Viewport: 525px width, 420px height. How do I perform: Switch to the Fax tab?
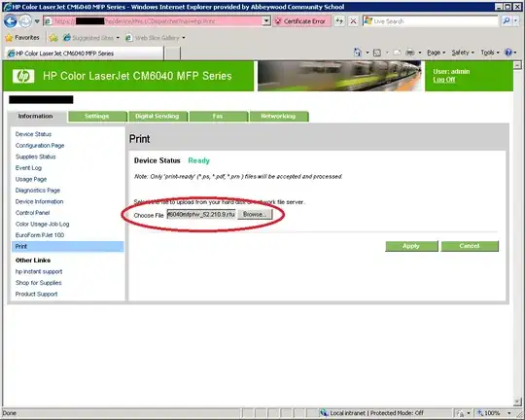coord(218,117)
